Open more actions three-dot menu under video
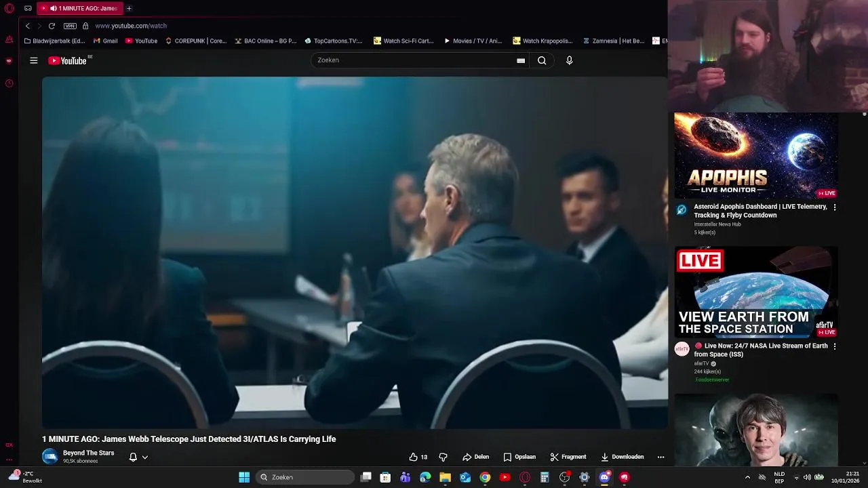 pos(660,457)
